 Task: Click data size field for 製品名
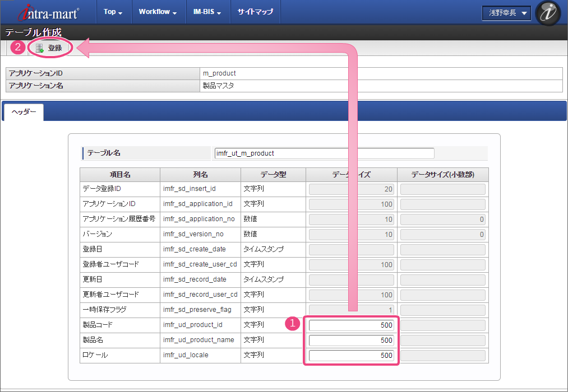(351, 340)
